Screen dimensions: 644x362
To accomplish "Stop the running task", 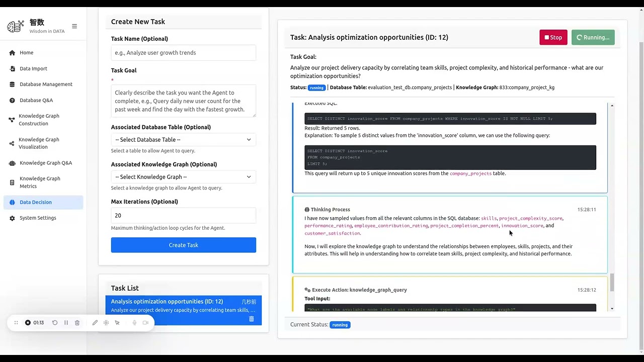I will (x=553, y=37).
